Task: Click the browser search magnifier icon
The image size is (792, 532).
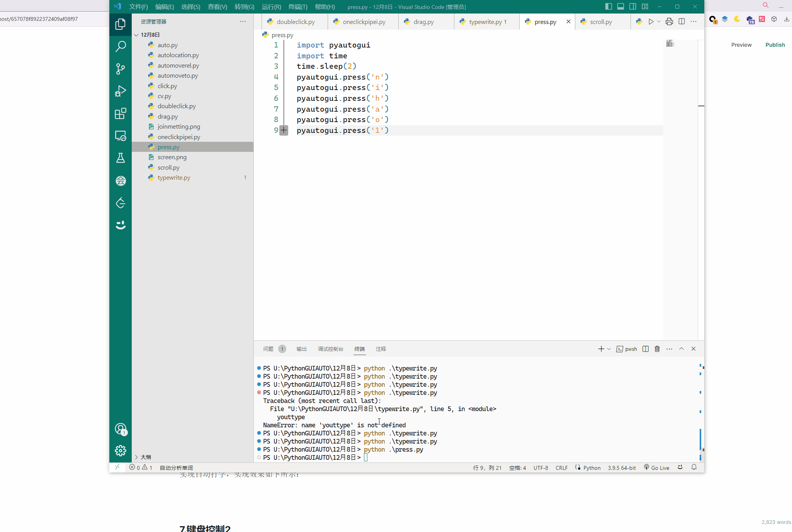Action: tap(765, 5)
